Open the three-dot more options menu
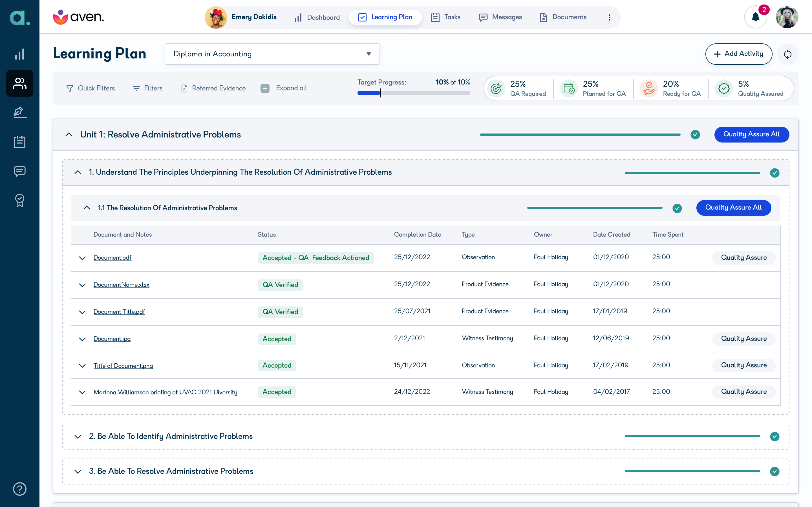This screenshot has width=812, height=507. point(610,17)
